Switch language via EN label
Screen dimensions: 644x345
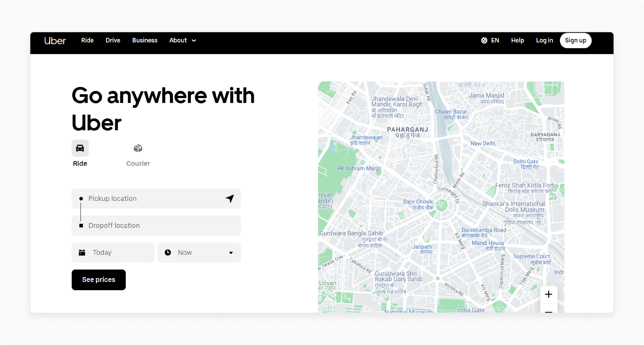pos(495,40)
